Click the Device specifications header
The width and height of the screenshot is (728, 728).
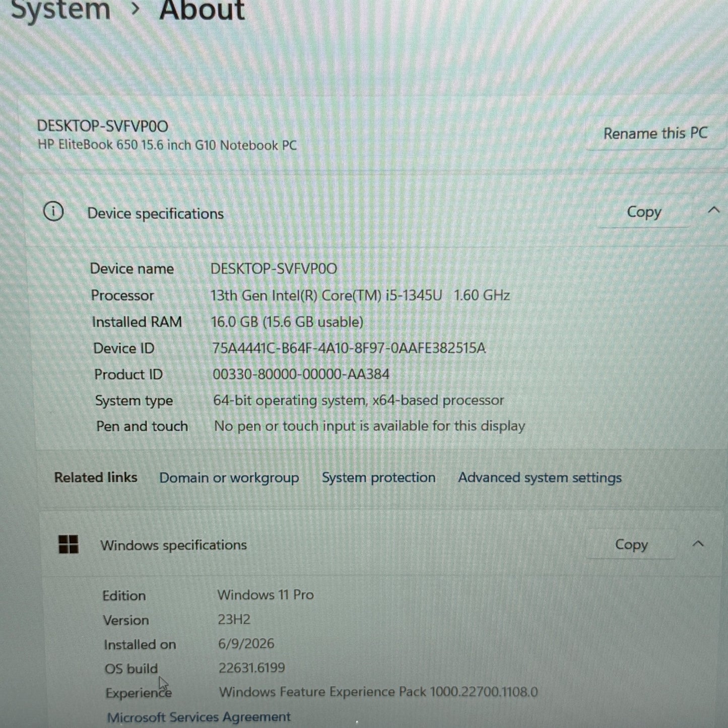tap(156, 214)
